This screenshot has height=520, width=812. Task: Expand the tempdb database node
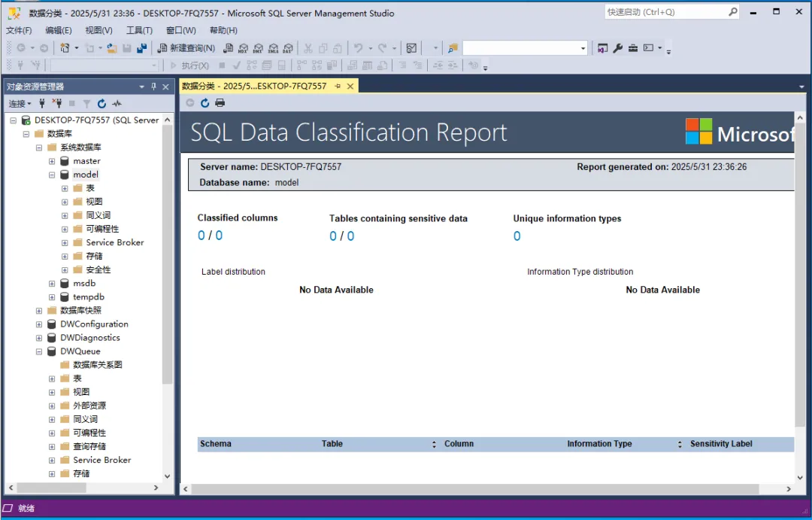[x=52, y=297]
